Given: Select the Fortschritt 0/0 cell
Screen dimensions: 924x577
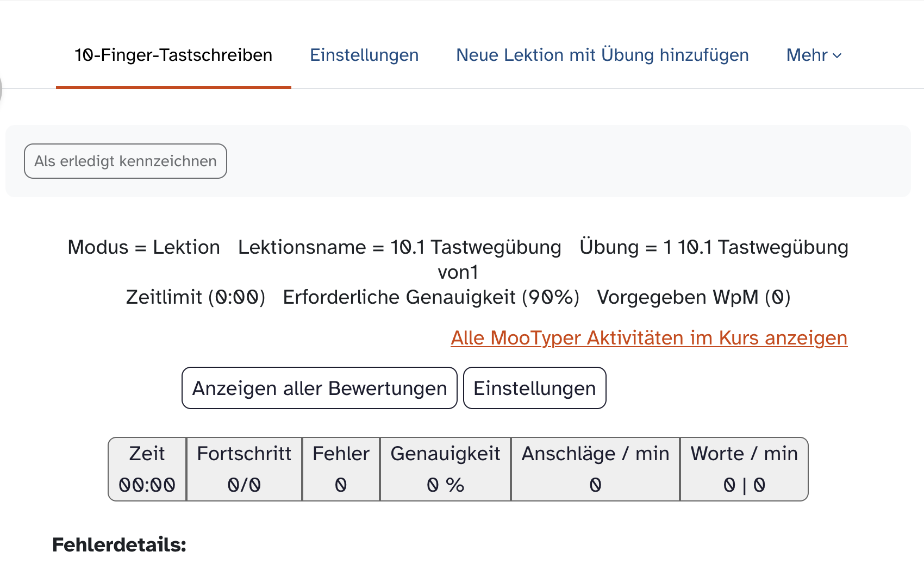Looking at the screenshot, I should tap(244, 469).
